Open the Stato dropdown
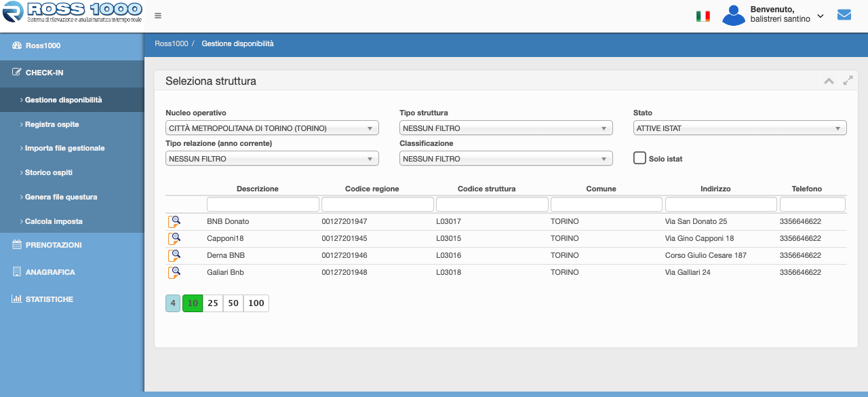Viewport: 868px width, 397px height. point(740,128)
